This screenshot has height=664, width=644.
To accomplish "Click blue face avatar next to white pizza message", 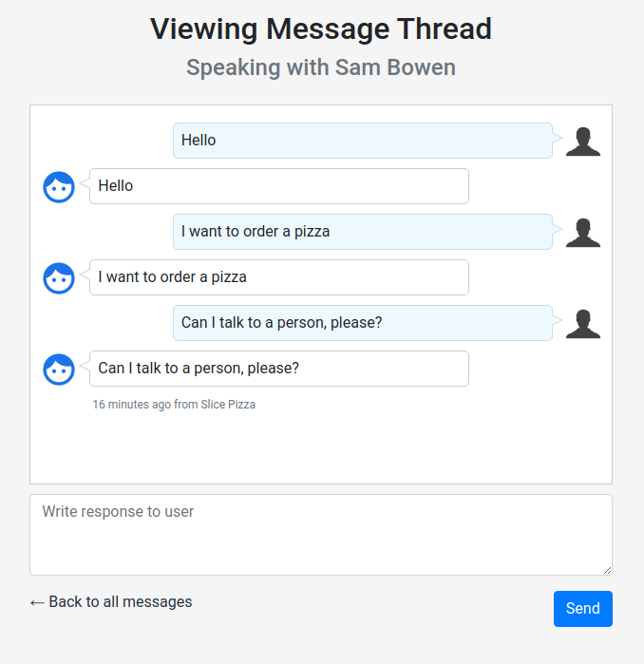I will [x=59, y=277].
